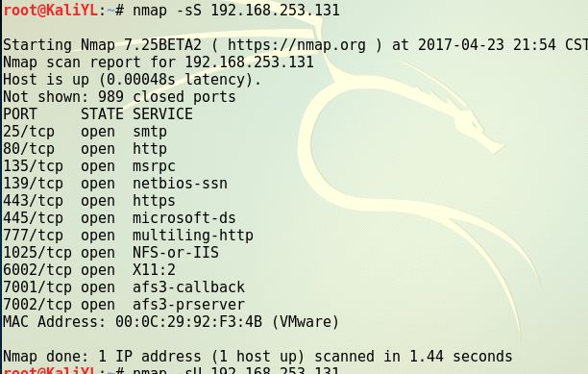Click the 443/tcp https line

tap(89, 201)
